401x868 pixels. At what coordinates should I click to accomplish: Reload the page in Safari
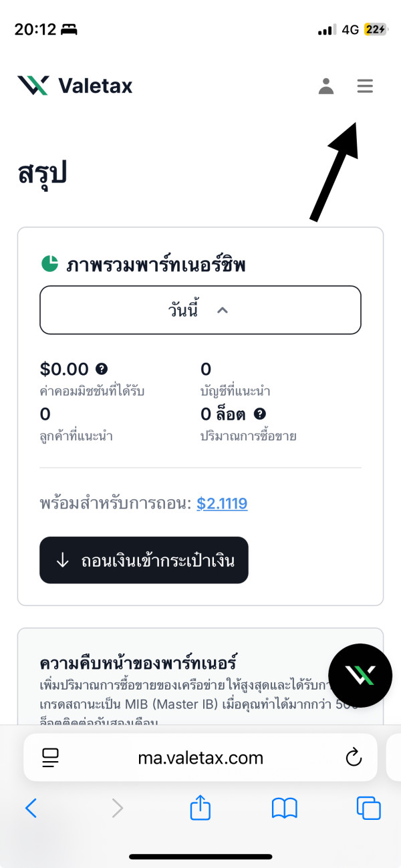click(353, 757)
